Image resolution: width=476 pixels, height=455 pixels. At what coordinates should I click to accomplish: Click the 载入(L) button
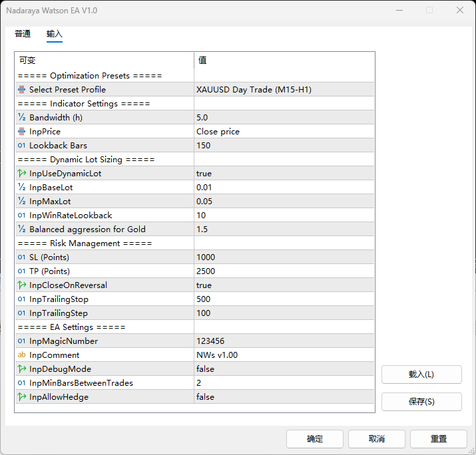point(421,375)
